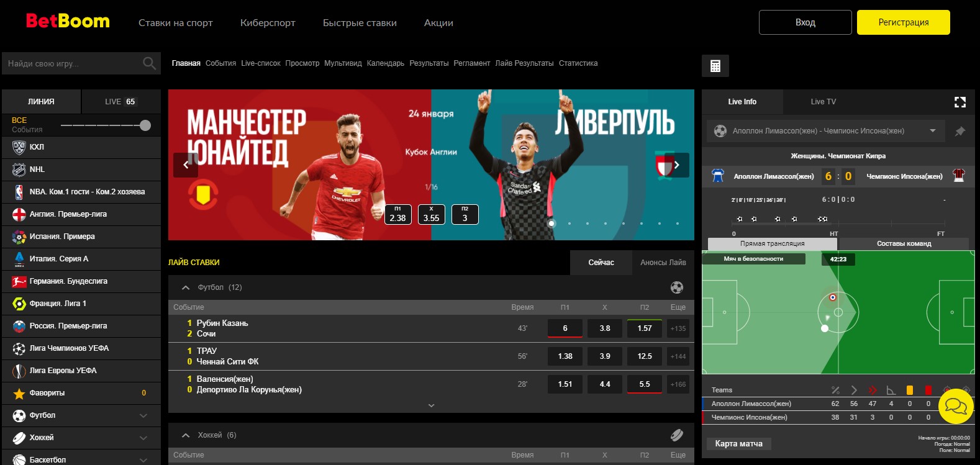
Task: Select П1 odds 1.51 for Валенсия(жен)
Action: pyautogui.click(x=565, y=384)
